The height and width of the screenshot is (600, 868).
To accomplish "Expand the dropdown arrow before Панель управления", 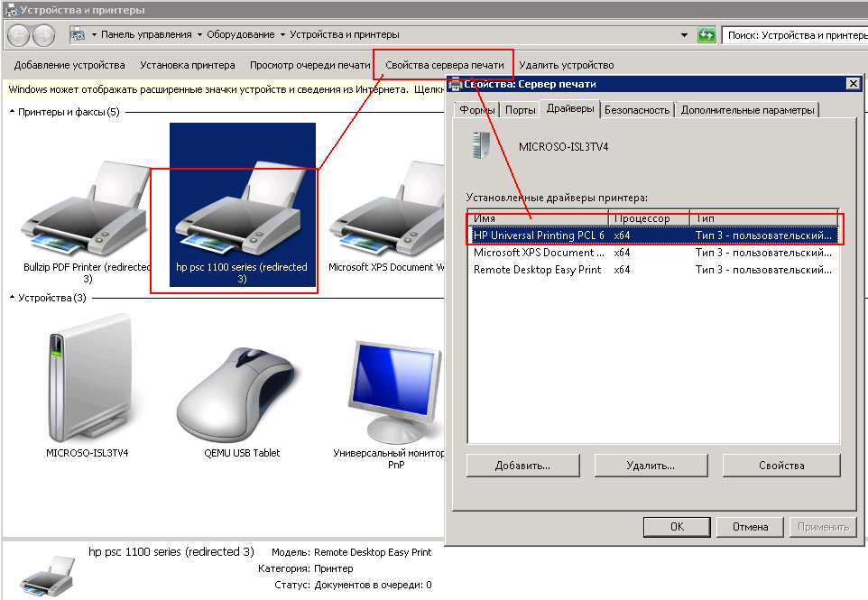I will click(x=94, y=35).
